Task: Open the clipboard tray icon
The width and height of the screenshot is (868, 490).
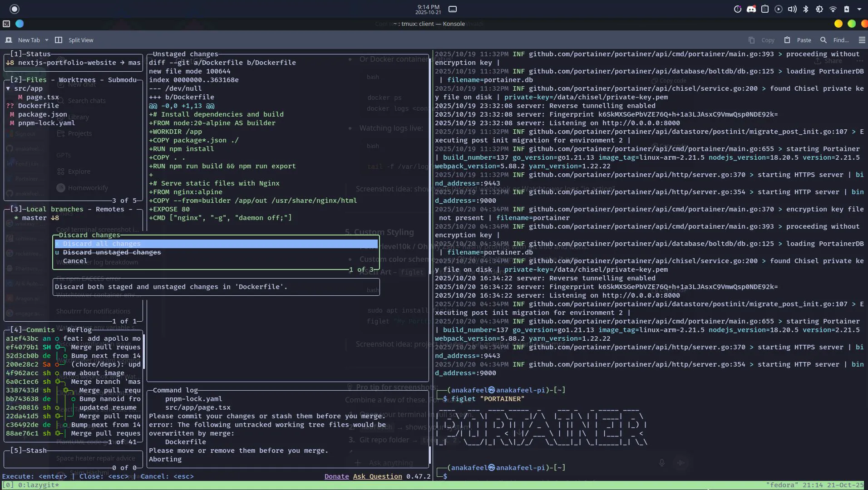Action: tap(765, 9)
